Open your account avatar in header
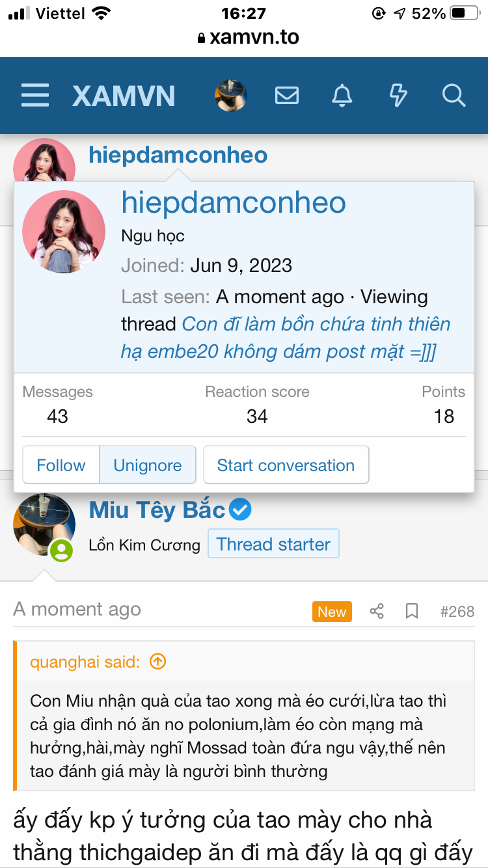Image resolution: width=488 pixels, height=868 pixels. click(x=231, y=96)
